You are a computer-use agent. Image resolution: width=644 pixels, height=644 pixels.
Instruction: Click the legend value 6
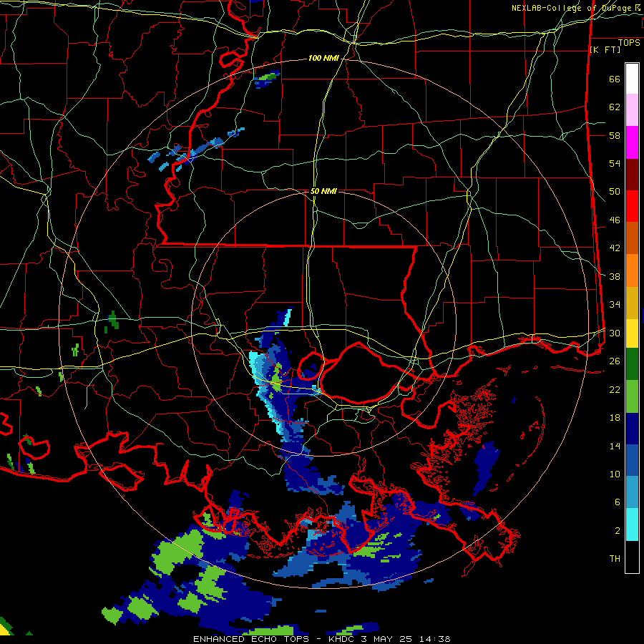[618, 502]
